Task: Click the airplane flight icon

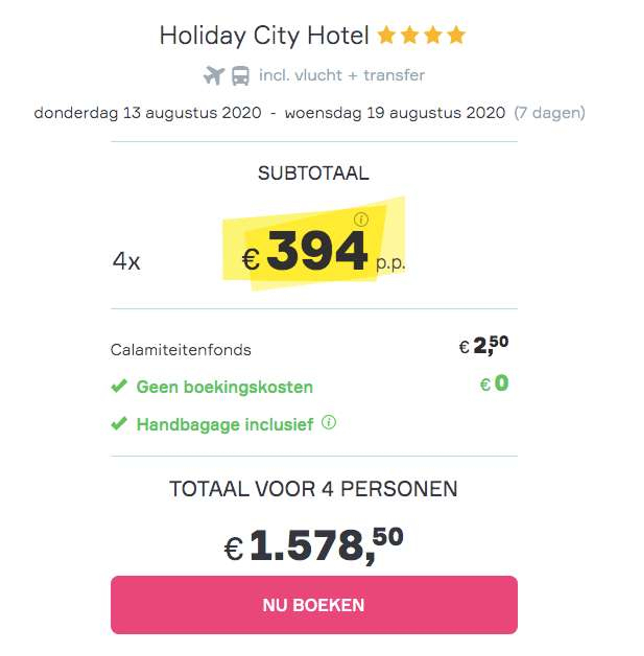Action: tap(214, 75)
